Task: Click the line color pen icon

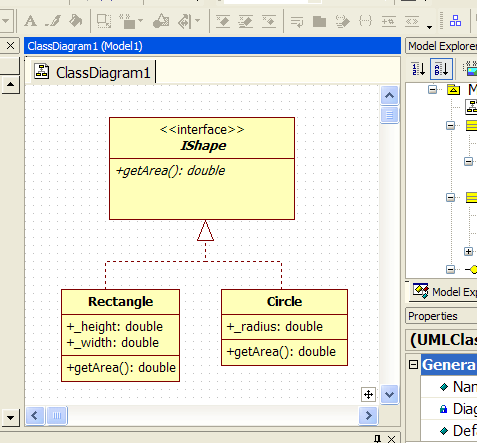Action: pyautogui.click(x=53, y=21)
